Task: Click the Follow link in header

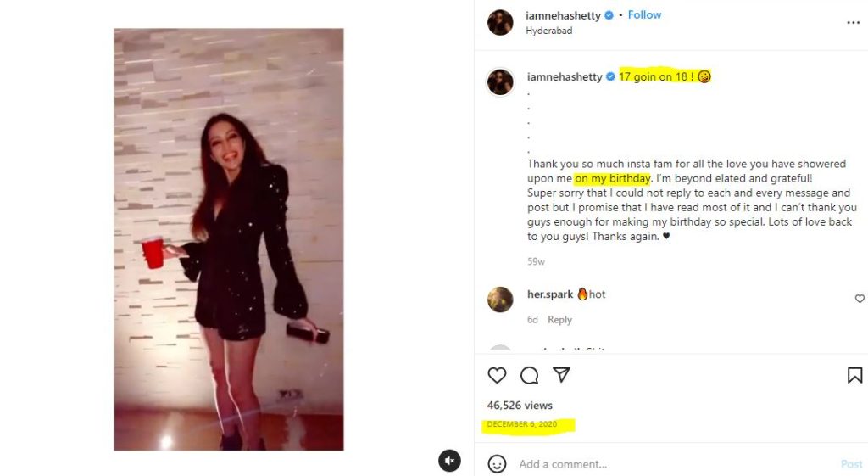Action: click(644, 15)
